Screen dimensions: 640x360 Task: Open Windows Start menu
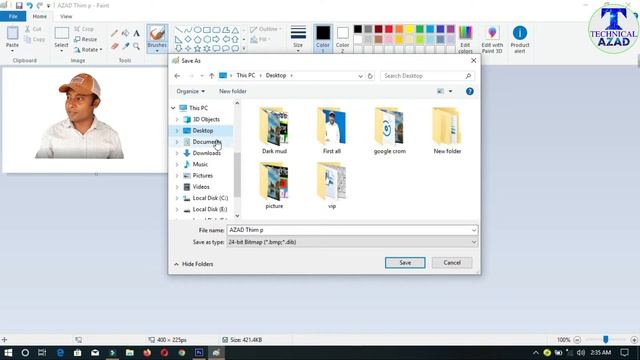[x=8, y=352]
